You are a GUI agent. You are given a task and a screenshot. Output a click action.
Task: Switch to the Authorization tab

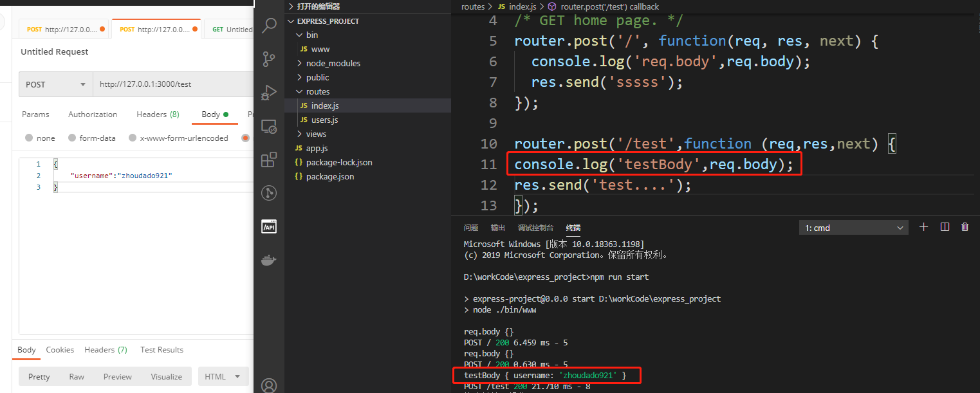[x=93, y=114]
